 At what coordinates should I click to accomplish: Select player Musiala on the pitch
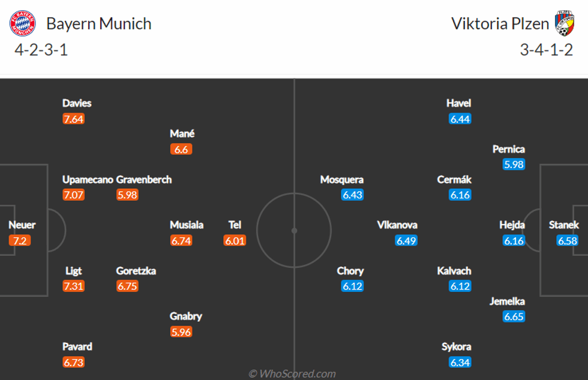pos(187,225)
